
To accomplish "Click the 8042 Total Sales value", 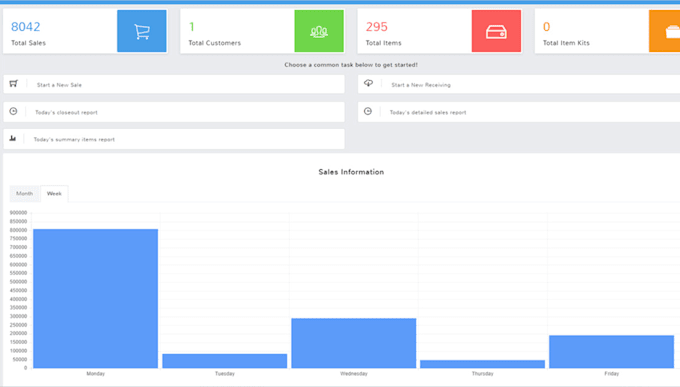I will (26, 27).
